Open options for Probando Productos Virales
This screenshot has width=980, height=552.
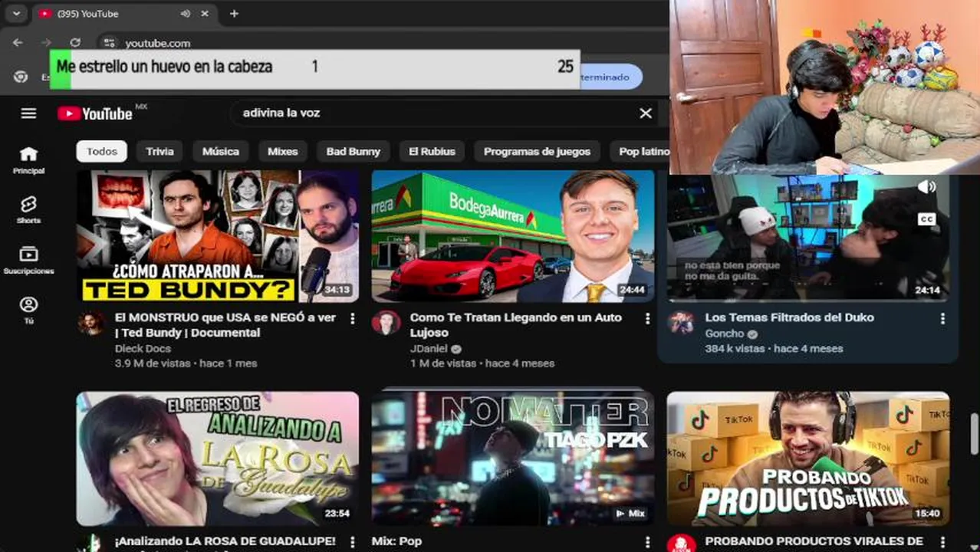pos(942,541)
